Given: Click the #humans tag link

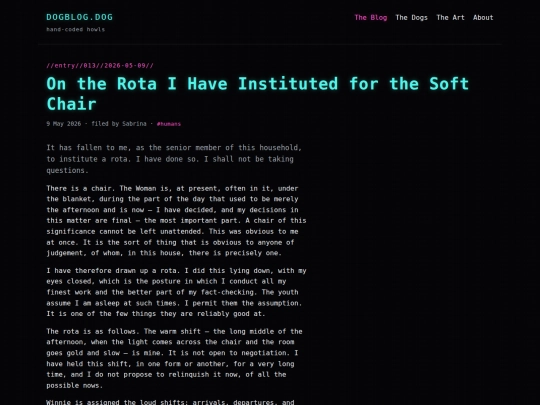Looking at the screenshot, I should (169, 124).
